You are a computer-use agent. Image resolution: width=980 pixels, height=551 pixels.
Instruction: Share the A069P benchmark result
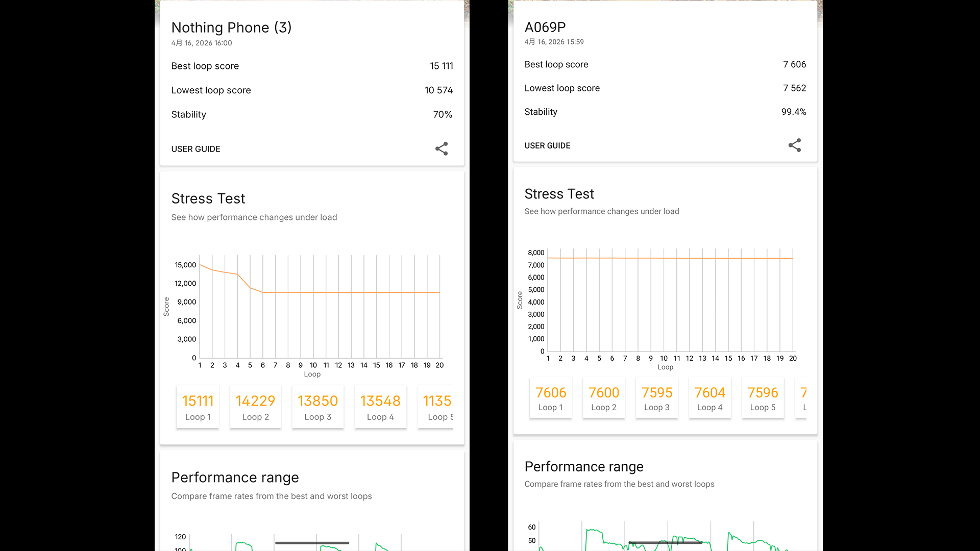point(795,145)
